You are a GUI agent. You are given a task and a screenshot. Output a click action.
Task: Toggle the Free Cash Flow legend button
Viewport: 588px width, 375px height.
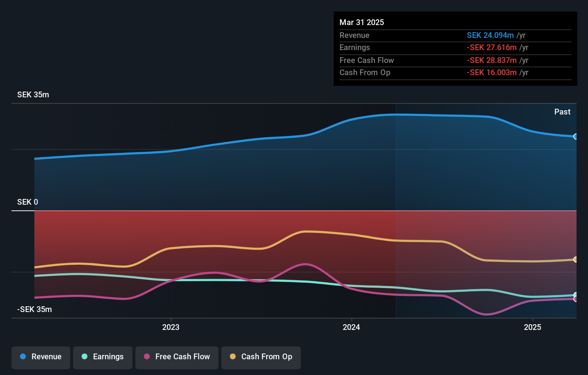pyautogui.click(x=177, y=357)
